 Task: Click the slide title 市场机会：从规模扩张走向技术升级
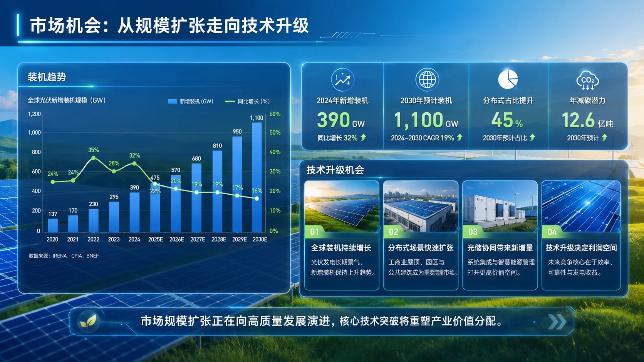pyautogui.click(x=169, y=26)
